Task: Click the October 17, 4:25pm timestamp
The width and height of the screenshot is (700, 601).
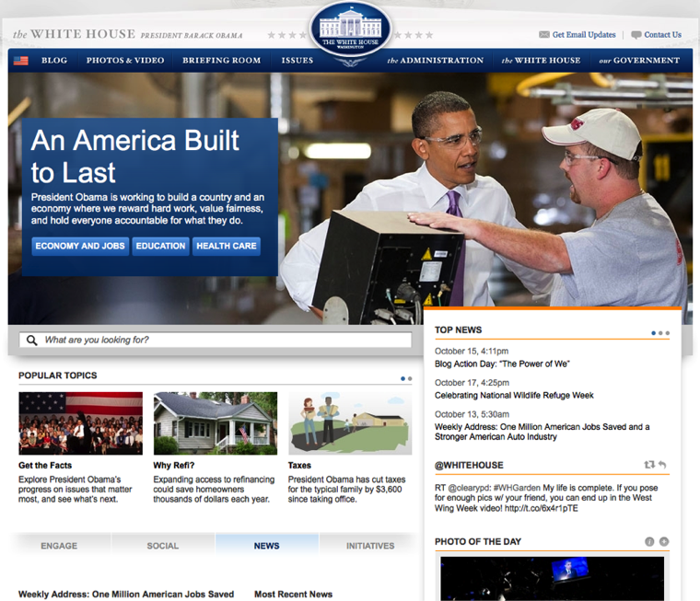Action: point(472,383)
